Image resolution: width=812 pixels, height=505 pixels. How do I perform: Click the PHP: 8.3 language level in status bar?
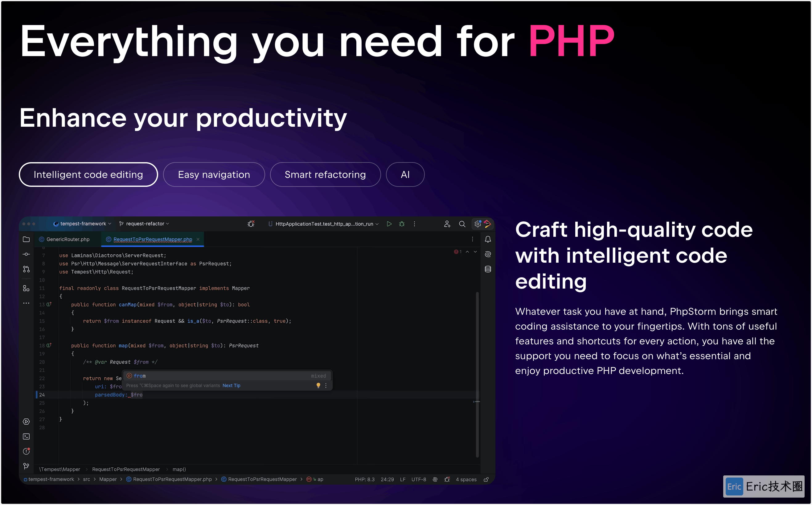tap(365, 479)
